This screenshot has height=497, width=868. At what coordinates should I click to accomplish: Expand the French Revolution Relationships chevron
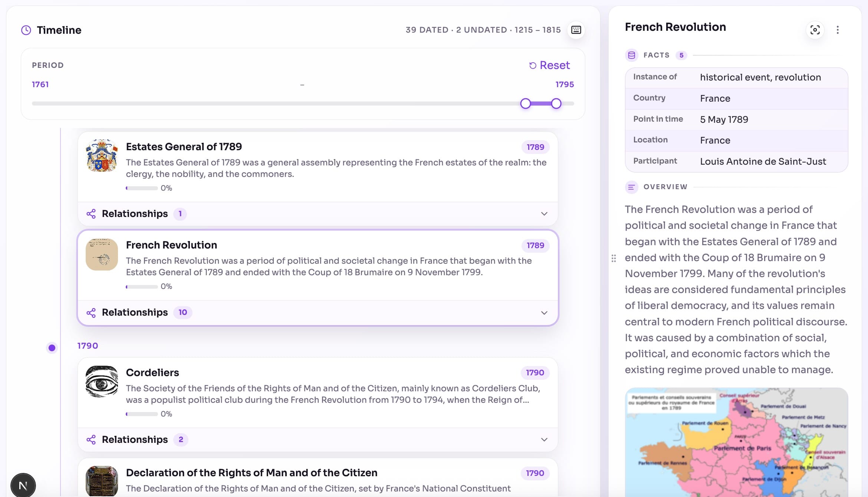(x=544, y=313)
